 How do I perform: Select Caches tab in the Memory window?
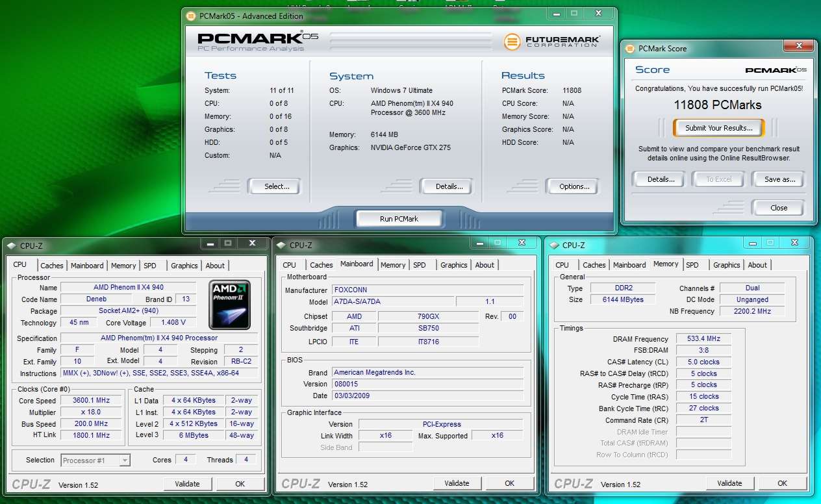[594, 265]
